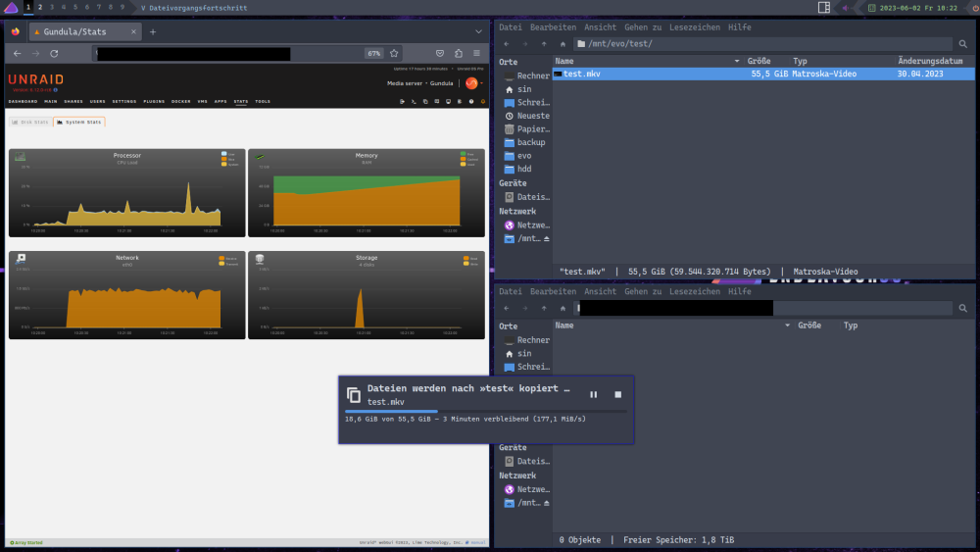Open the Unraid Docker page
Screen dimensions: 980x552
tap(180, 101)
